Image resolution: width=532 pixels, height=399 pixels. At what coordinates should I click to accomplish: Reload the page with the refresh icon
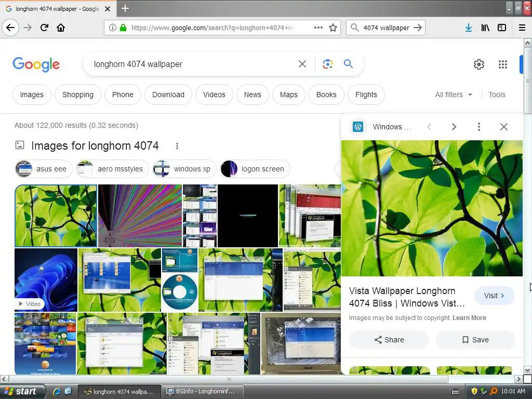(x=45, y=28)
